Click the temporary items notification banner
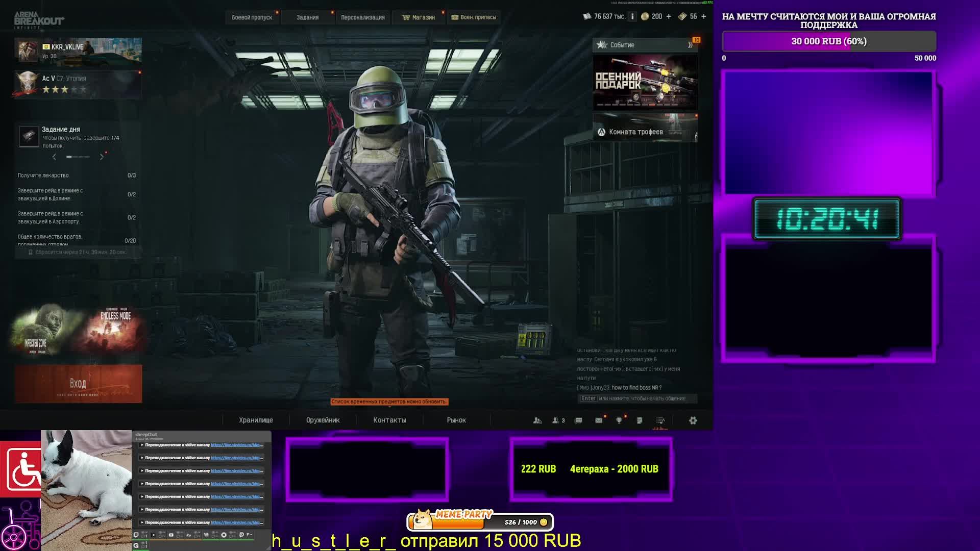The width and height of the screenshot is (980, 551). [x=389, y=402]
